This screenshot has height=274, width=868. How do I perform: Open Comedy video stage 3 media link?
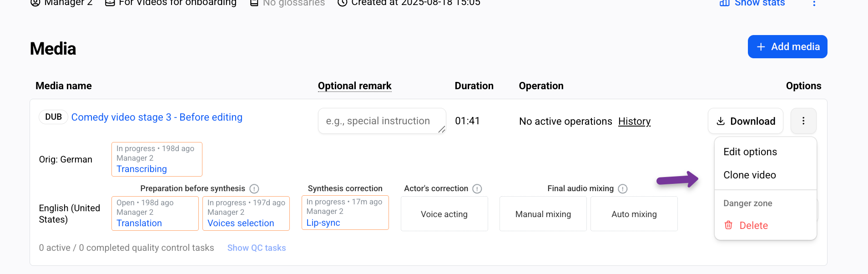click(157, 117)
